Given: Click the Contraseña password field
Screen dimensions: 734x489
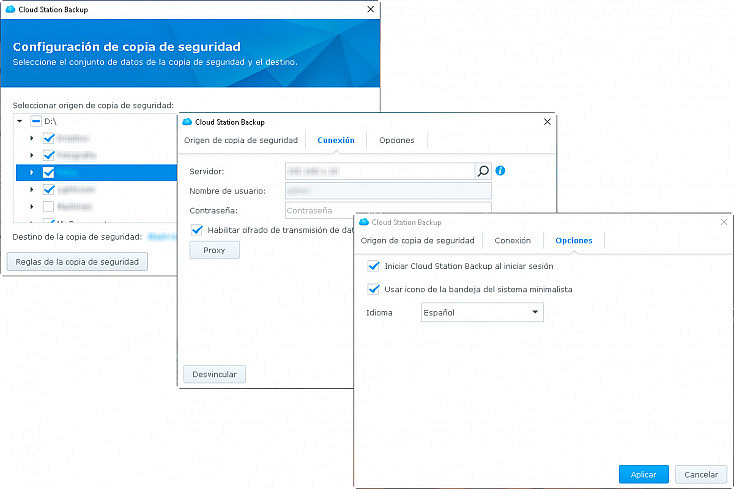Looking at the screenshot, I should [388, 210].
